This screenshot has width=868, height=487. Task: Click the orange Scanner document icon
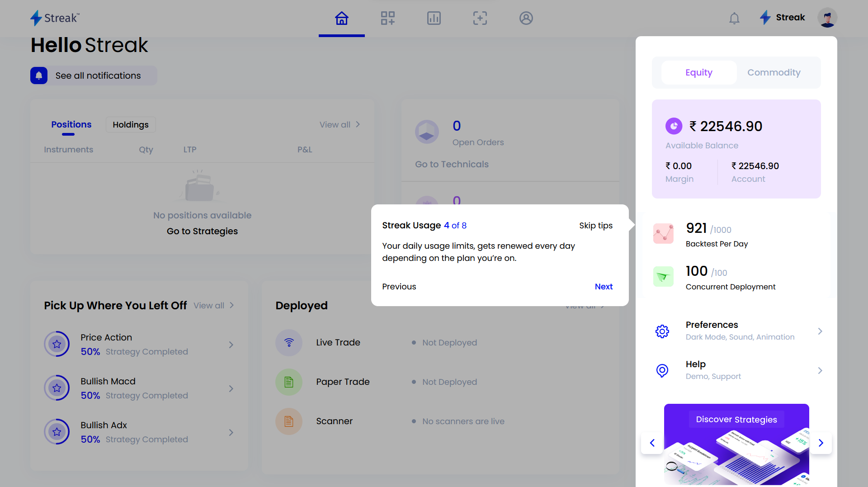289,421
